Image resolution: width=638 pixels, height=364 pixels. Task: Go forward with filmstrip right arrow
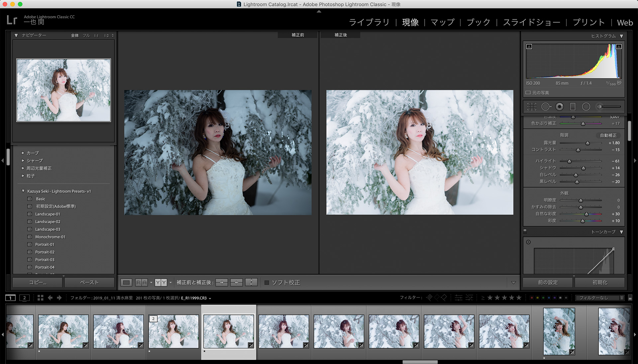(59, 298)
